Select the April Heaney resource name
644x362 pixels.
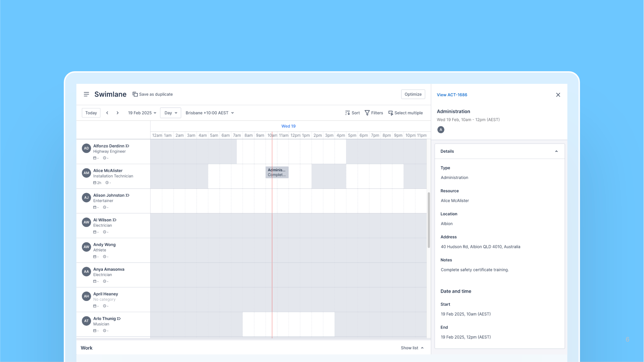coord(106,294)
